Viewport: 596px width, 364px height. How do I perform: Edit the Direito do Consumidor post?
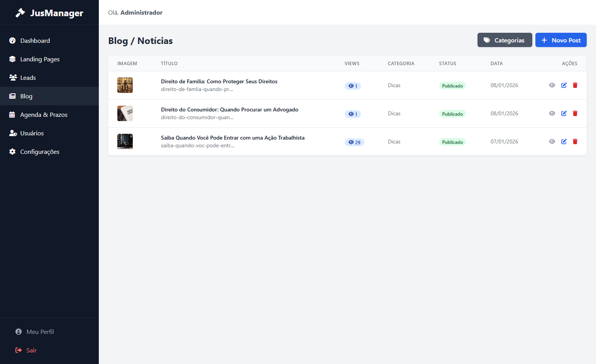tap(564, 113)
